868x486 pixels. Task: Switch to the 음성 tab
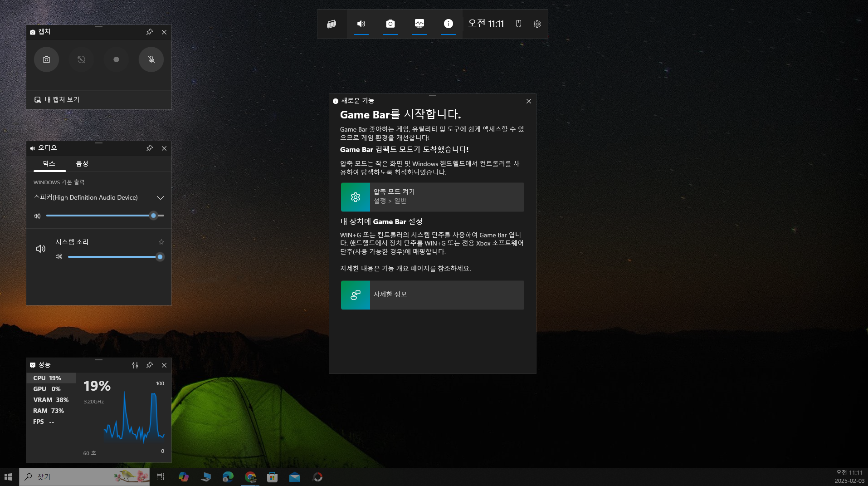coord(82,164)
